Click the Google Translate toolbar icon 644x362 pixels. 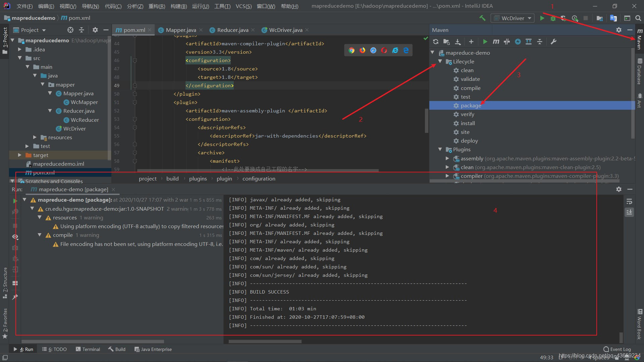click(613, 18)
